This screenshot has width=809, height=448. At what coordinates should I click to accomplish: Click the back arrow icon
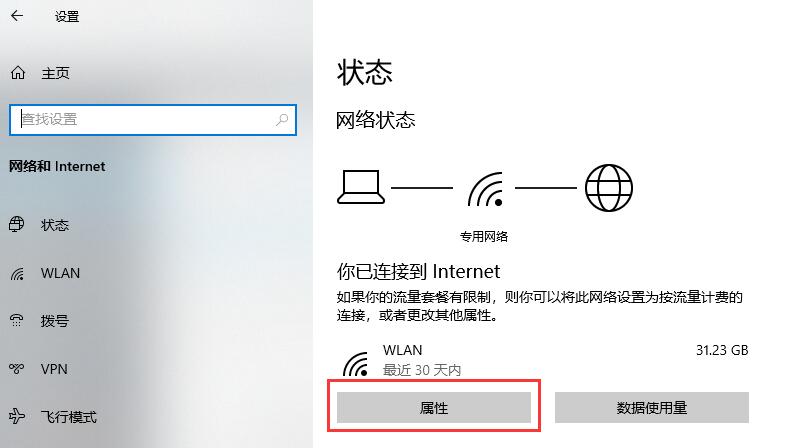(x=17, y=16)
